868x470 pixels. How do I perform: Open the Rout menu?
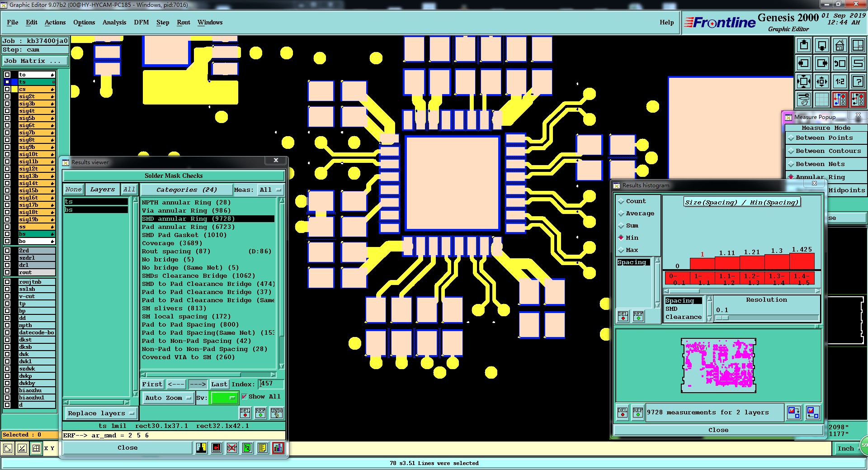(x=184, y=22)
